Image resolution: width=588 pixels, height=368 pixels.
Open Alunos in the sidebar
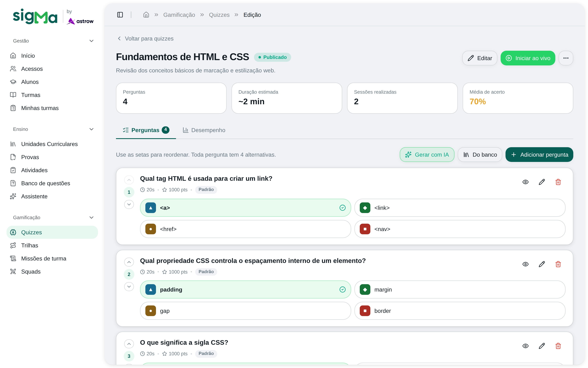52,82
